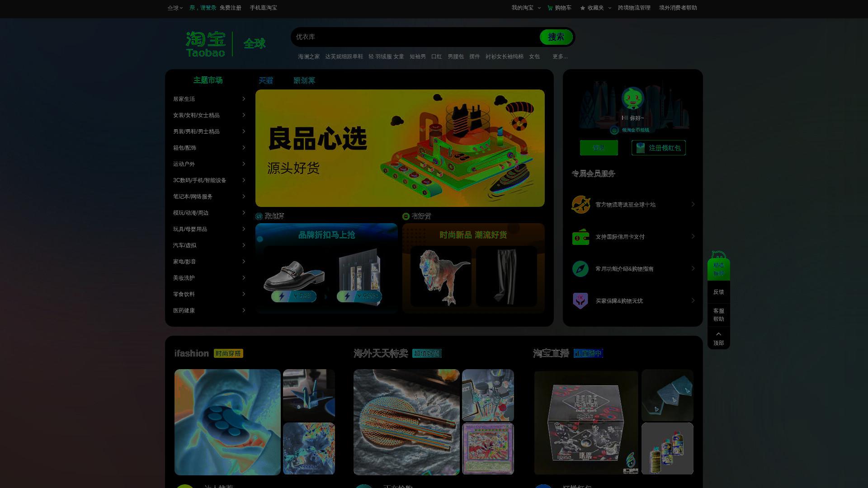
Task: Expand the 美妆洗护 category arrow
Action: [244, 277]
